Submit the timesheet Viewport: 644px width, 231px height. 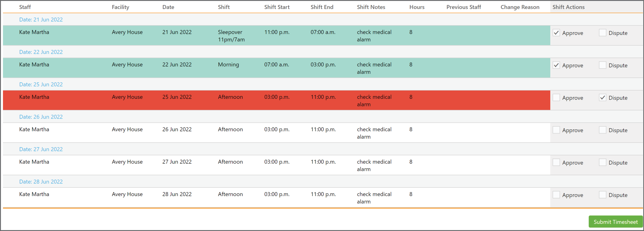[x=615, y=222]
